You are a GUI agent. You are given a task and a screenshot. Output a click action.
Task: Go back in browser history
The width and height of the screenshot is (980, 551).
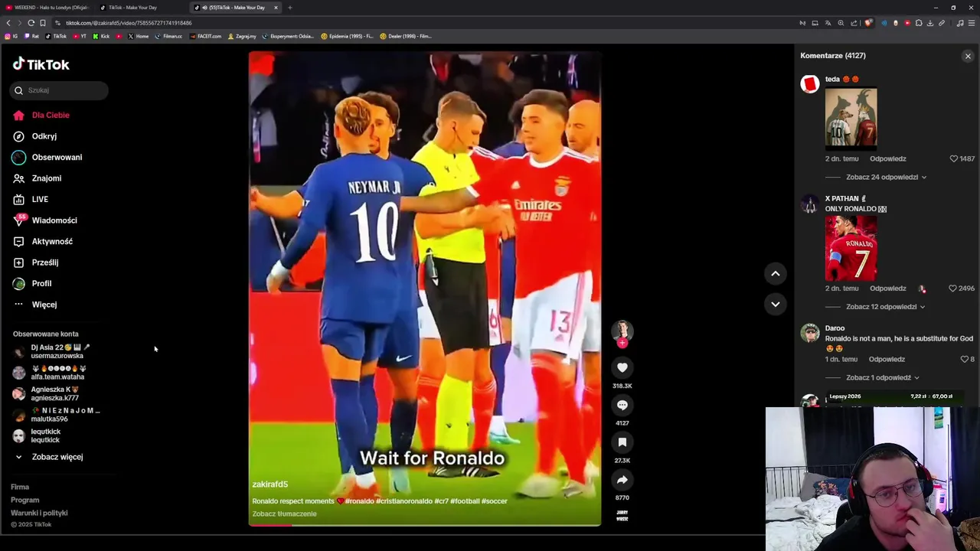pos(8,23)
